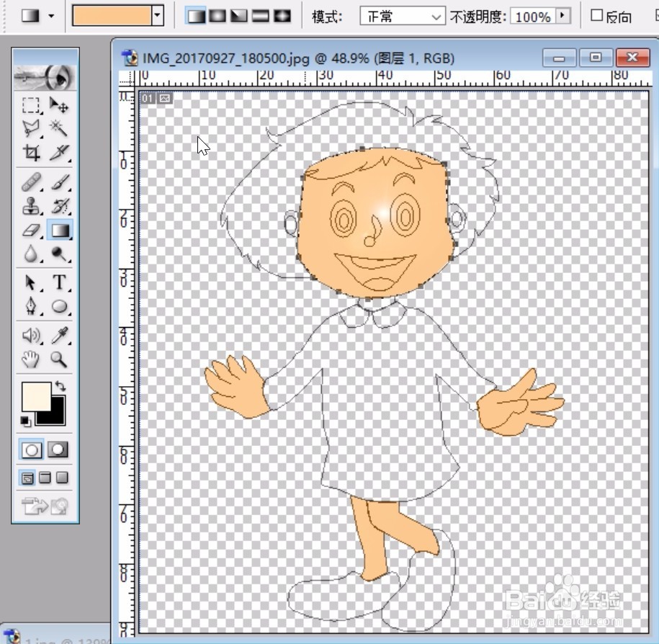Switch to Standard edit mode

pos(31,450)
